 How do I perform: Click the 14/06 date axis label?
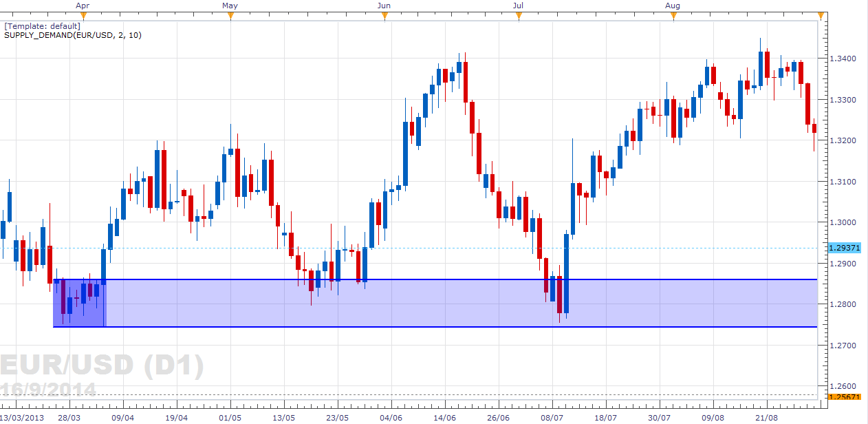tap(445, 418)
